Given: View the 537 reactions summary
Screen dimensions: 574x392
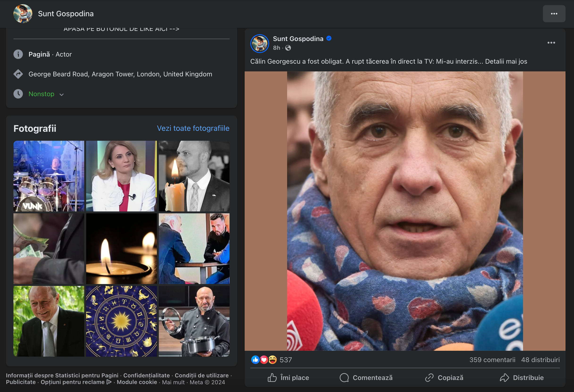Looking at the screenshot, I should tap(285, 360).
